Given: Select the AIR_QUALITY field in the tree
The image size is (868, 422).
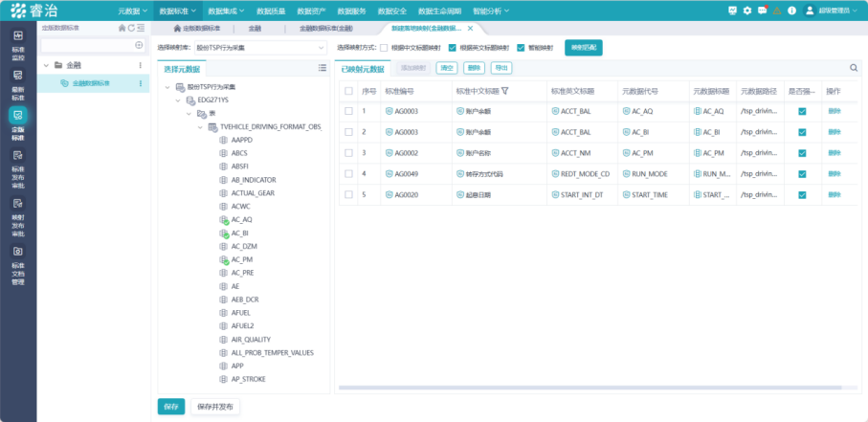Looking at the screenshot, I should [x=250, y=339].
